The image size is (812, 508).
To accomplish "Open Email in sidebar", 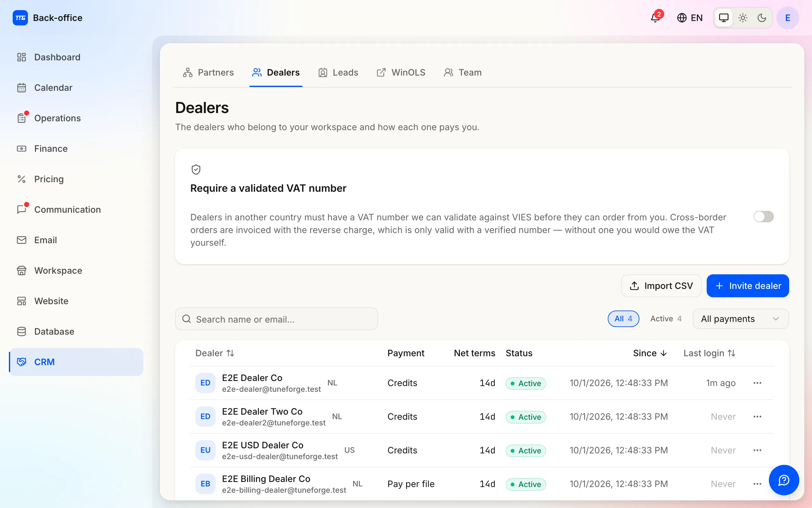I will pyautogui.click(x=76, y=240).
